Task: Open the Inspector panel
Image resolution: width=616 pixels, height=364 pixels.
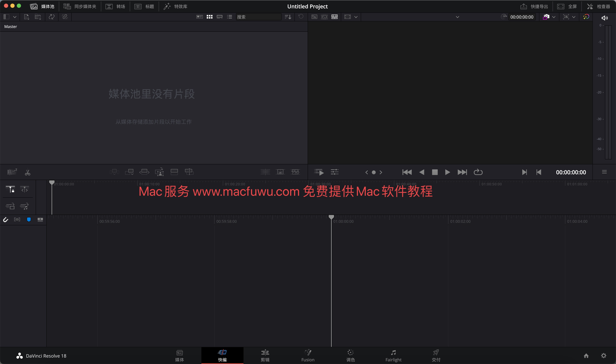Action: 598,6
